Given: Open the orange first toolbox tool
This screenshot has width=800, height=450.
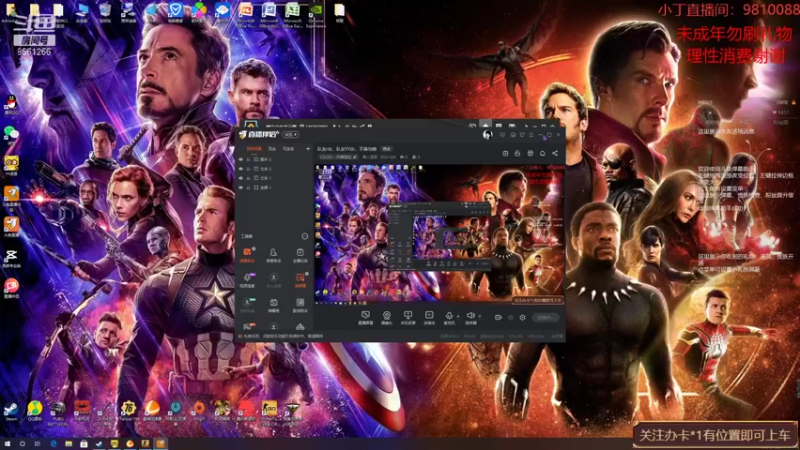Looking at the screenshot, I should [247, 254].
